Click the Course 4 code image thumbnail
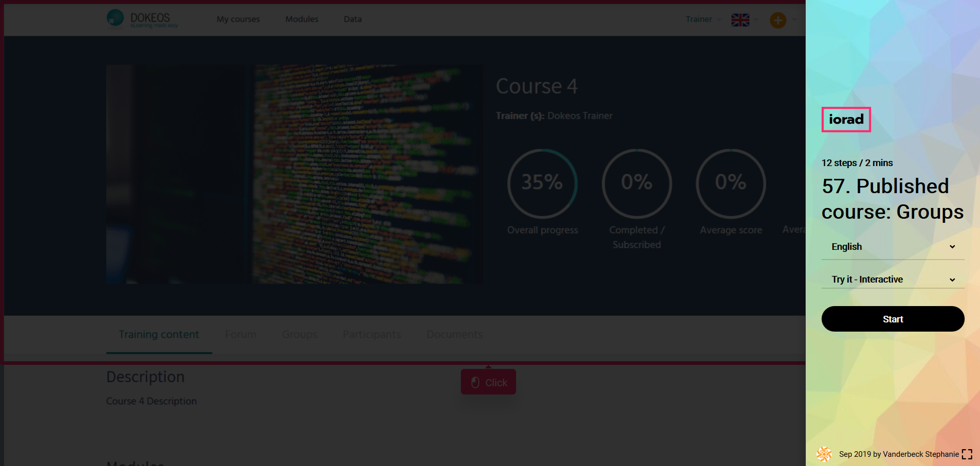Image resolution: width=980 pixels, height=466 pixels. point(294,174)
